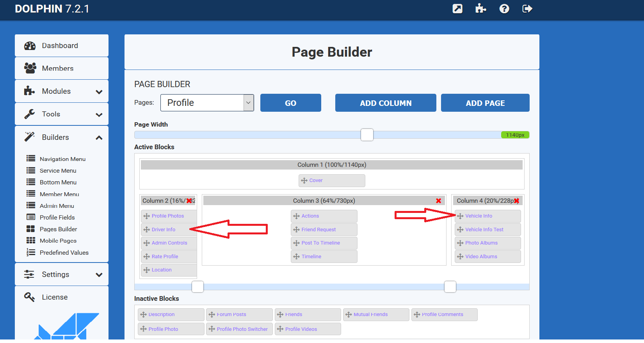Expand the Modules menu chevron
The height and width of the screenshot is (343, 644).
click(99, 92)
